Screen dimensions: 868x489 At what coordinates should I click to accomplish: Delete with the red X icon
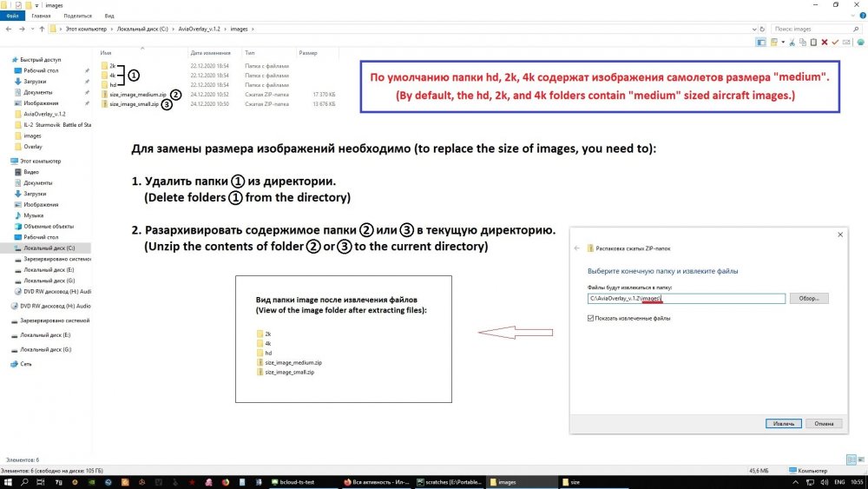pyautogui.click(x=825, y=42)
